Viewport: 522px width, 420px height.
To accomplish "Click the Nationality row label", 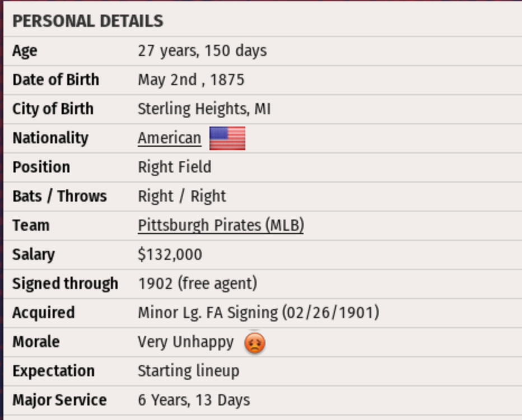I will [50, 138].
